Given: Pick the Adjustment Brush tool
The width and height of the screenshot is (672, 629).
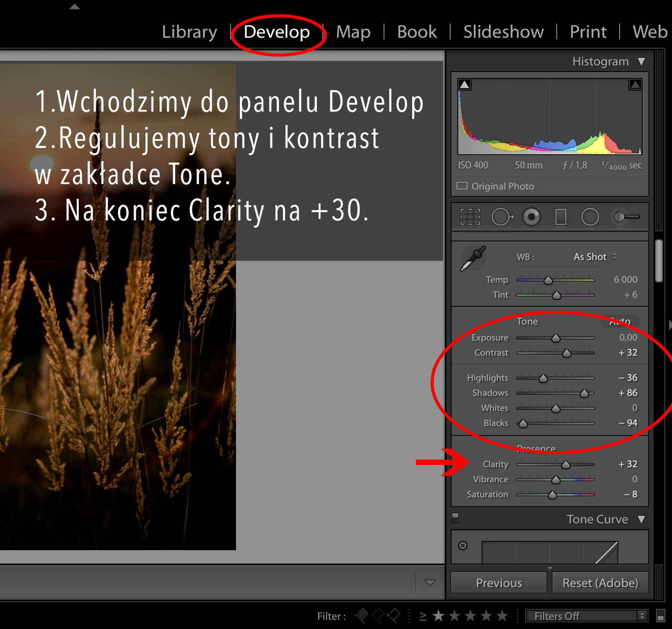Looking at the screenshot, I should [x=626, y=217].
